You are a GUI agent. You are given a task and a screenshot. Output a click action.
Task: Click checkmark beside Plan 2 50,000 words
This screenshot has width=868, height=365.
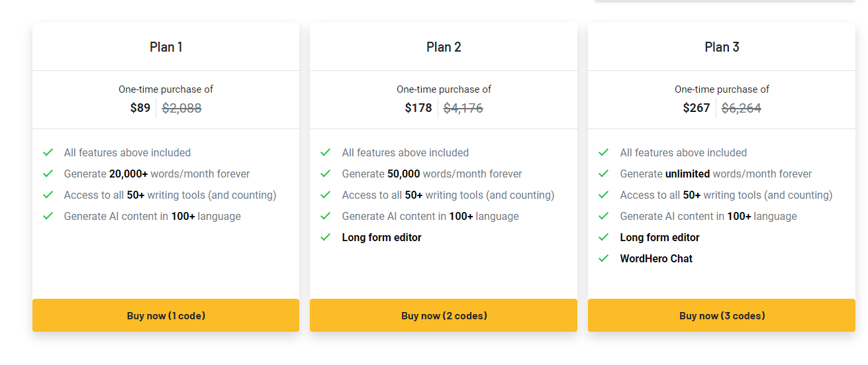click(x=325, y=174)
